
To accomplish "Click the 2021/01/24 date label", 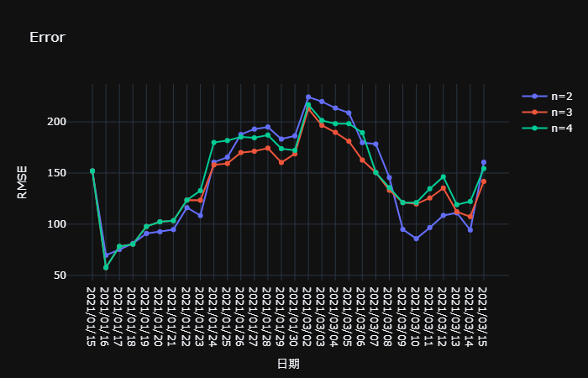I will coord(213,317).
